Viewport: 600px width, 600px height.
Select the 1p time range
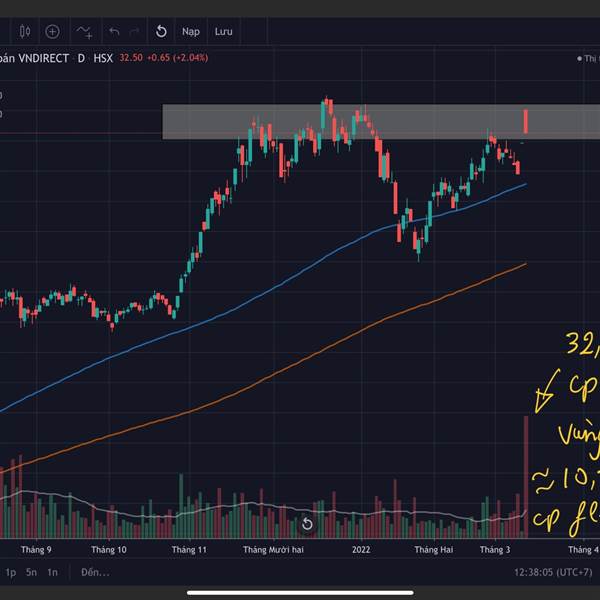[x=10, y=572]
